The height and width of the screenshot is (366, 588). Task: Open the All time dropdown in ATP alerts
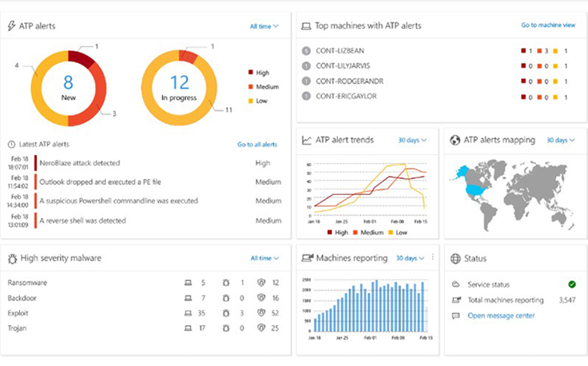click(x=264, y=26)
